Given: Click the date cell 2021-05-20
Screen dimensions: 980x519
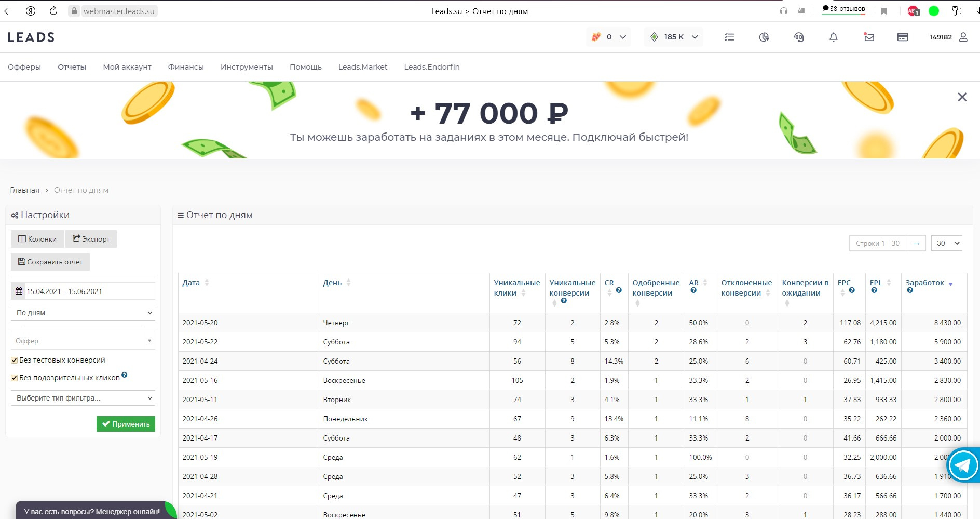Looking at the screenshot, I should [x=200, y=323].
